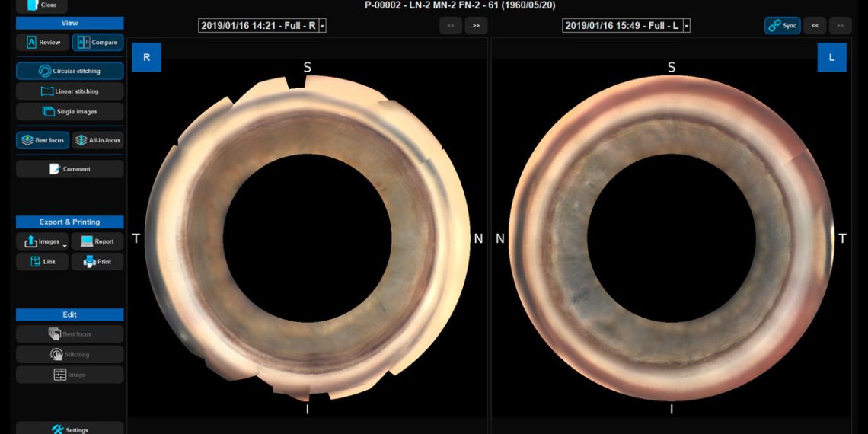
Task: Open Settings with the tools icon
Action: (69, 429)
